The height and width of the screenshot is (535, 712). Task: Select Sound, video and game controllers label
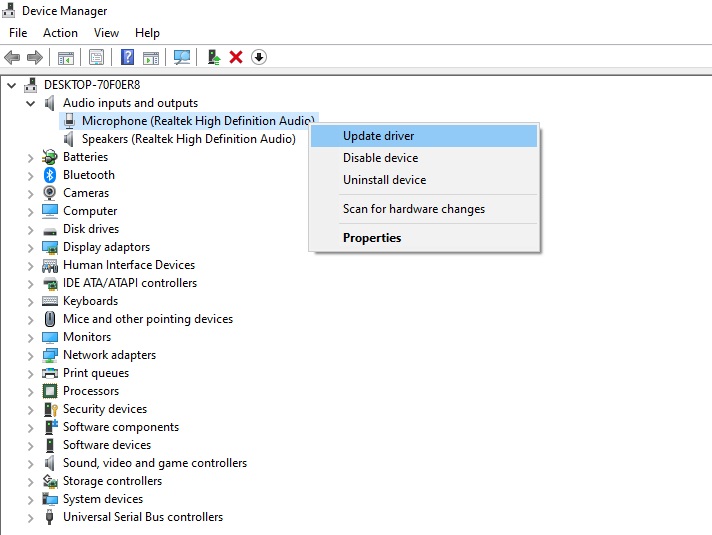pyautogui.click(x=155, y=463)
